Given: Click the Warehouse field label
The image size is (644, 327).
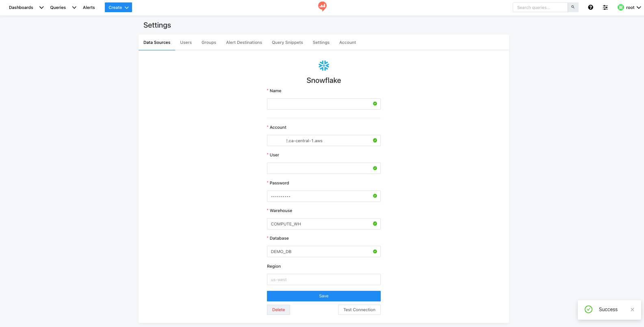Looking at the screenshot, I should point(281,211).
